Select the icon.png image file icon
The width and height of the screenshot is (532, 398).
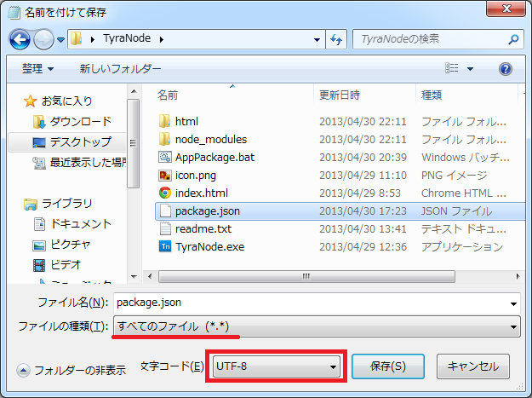[x=166, y=175]
